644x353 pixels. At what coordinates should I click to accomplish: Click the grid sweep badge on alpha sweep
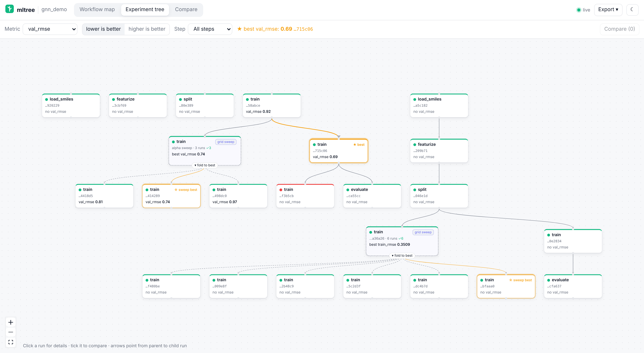point(226,142)
